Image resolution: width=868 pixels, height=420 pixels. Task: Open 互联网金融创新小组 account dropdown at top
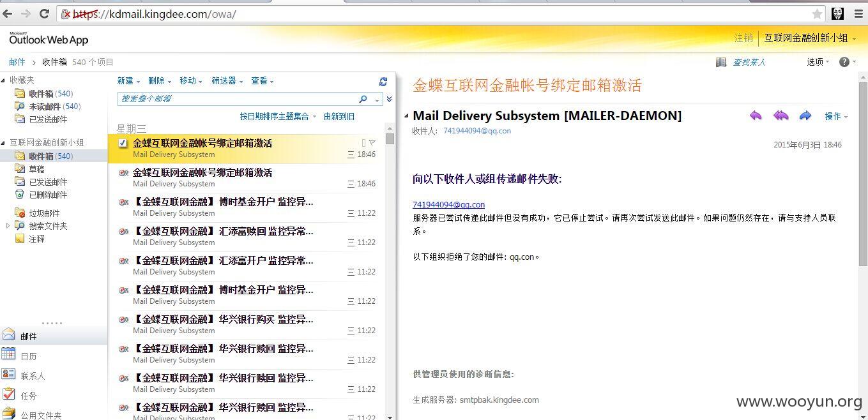click(x=810, y=38)
